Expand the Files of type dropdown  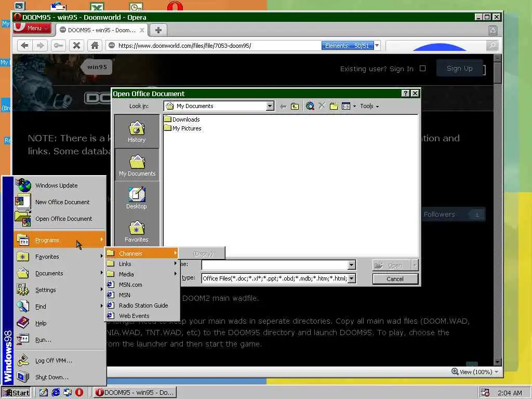[352, 278]
